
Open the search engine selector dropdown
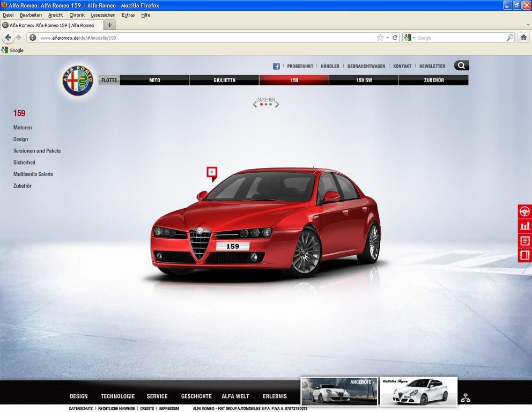pyautogui.click(x=410, y=38)
